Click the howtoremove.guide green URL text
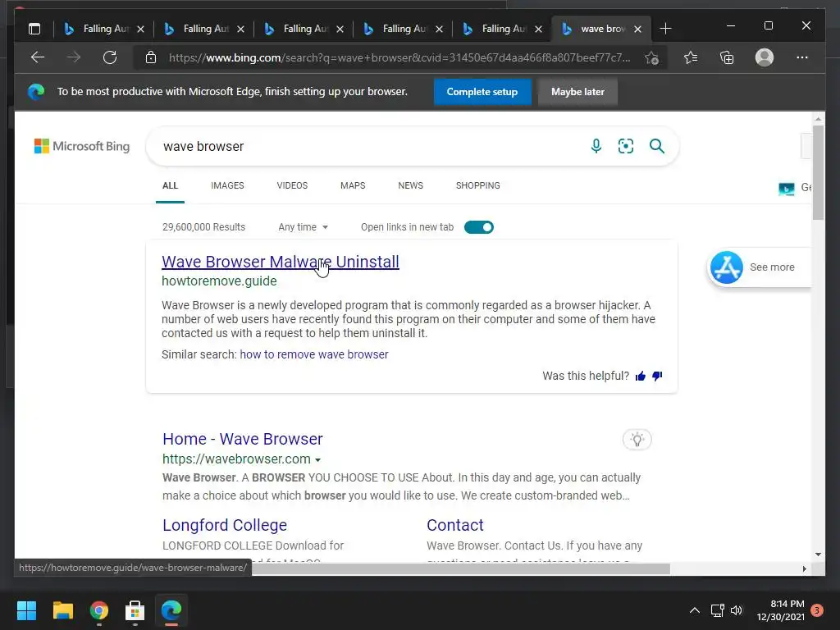The height and width of the screenshot is (630, 840). point(219,281)
